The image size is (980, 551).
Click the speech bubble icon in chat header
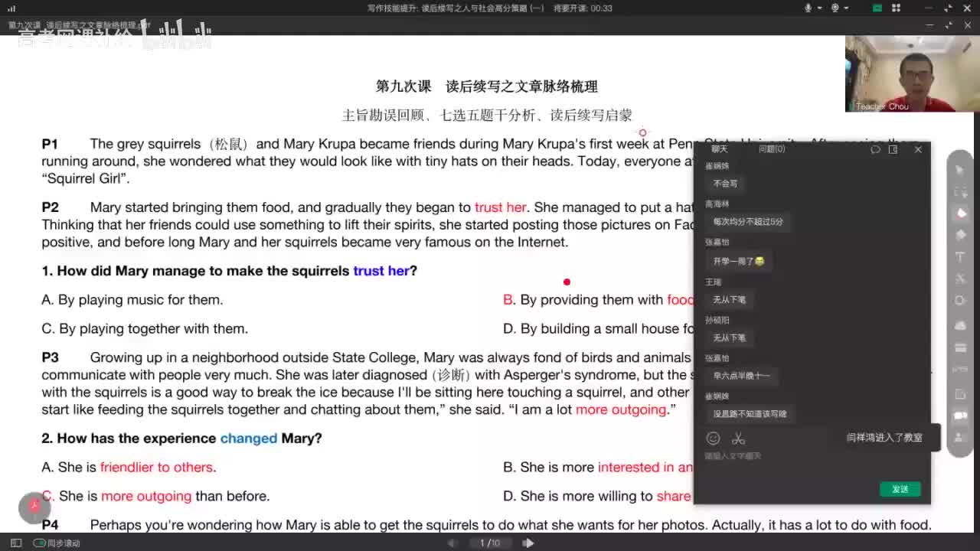[875, 149]
